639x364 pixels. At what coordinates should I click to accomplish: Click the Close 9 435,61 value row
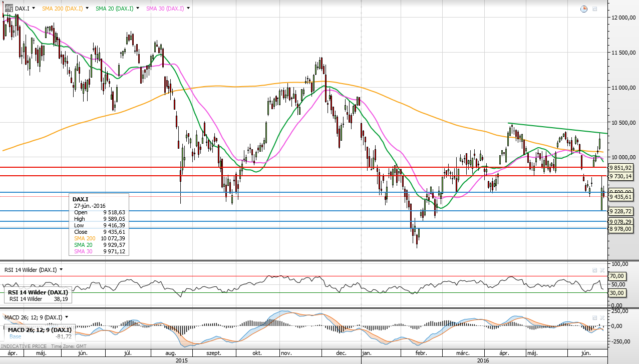[99, 232]
